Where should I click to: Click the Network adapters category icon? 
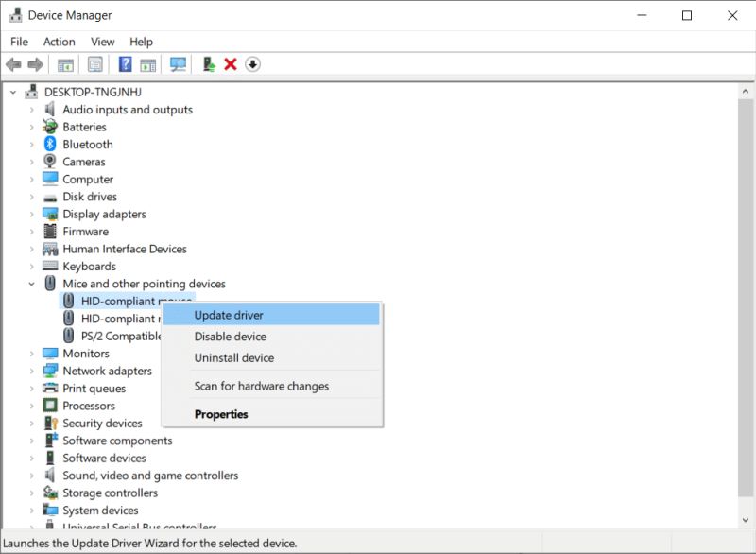pyautogui.click(x=49, y=371)
